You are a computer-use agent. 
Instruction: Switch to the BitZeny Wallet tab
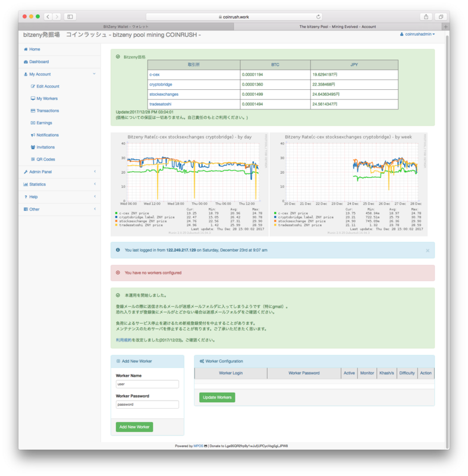click(x=126, y=27)
